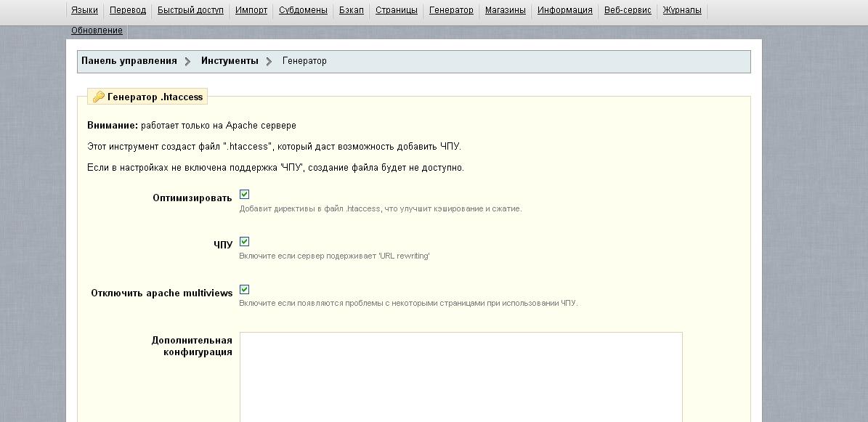Viewport: 868px width, 422px height.
Task: Click the Дополнительная конфигурация label
Action: point(192,346)
